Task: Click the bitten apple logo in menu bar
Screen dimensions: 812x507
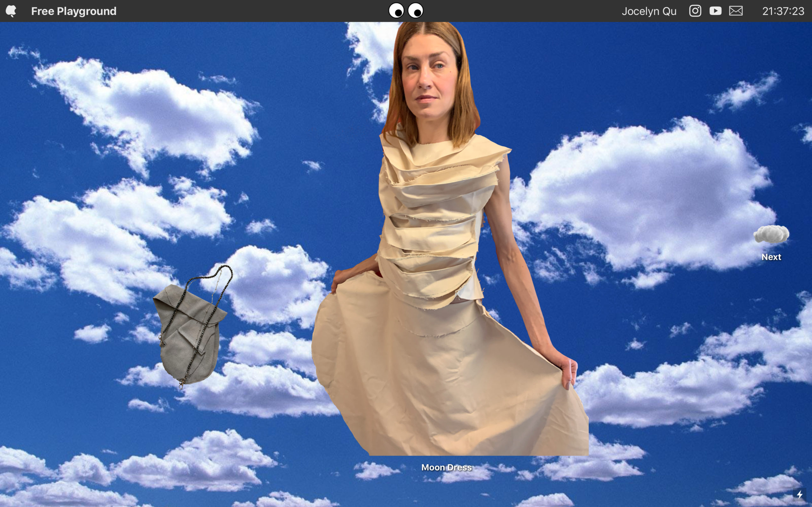Action: (11, 11)
